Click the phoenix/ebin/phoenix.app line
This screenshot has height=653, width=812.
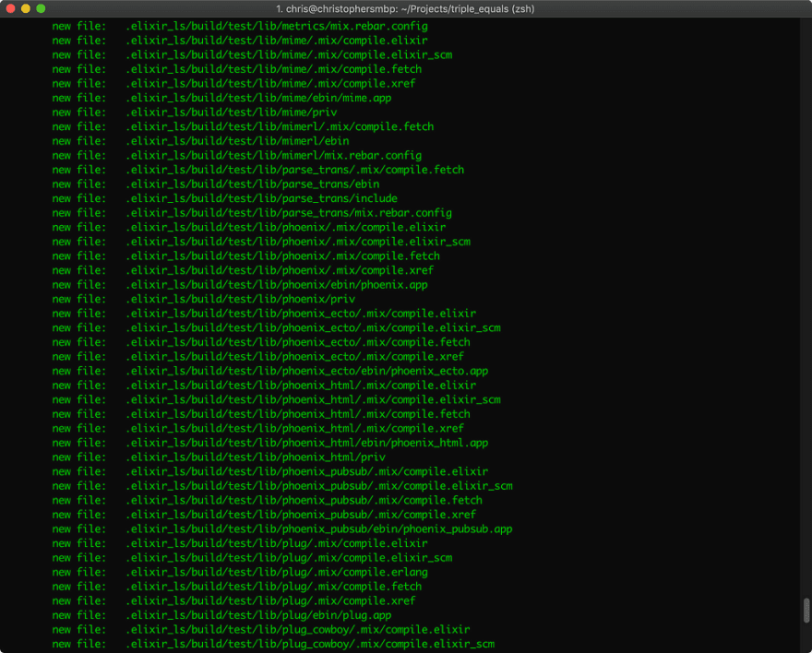(240, 285)
